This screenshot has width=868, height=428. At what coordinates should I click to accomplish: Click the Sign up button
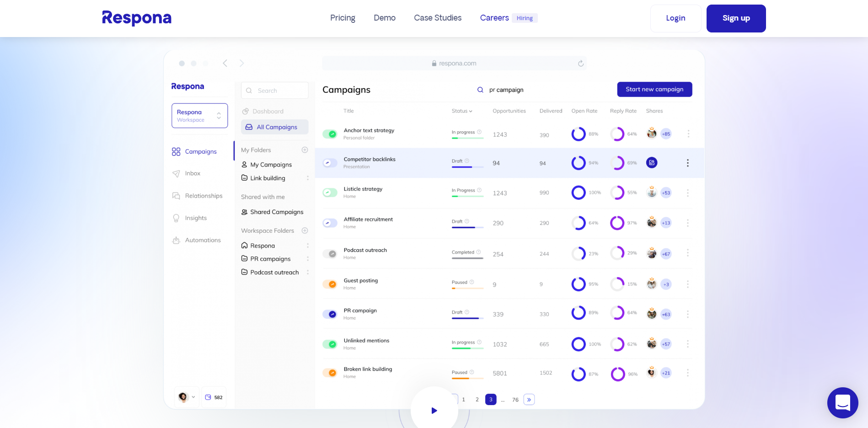click(736, 18)
